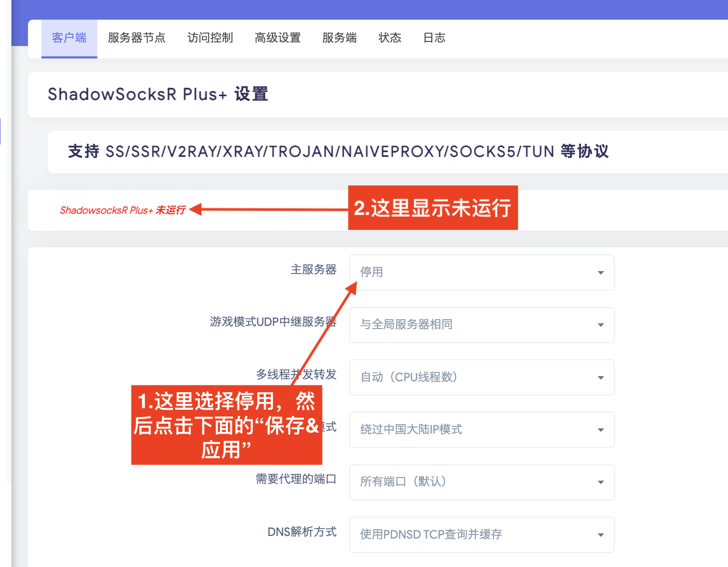The image size is (728, 567).
Task: Open the 绕过中国大陆IP模式 dropdown
Action: tap(482, 429)
